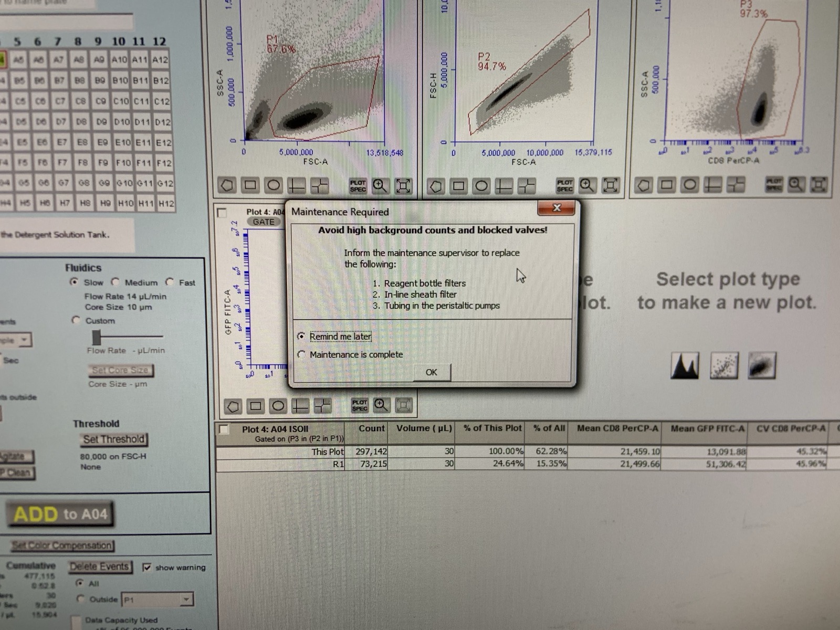
Task: Click the Count value 297,142
Action: click(x=371, y=451)
